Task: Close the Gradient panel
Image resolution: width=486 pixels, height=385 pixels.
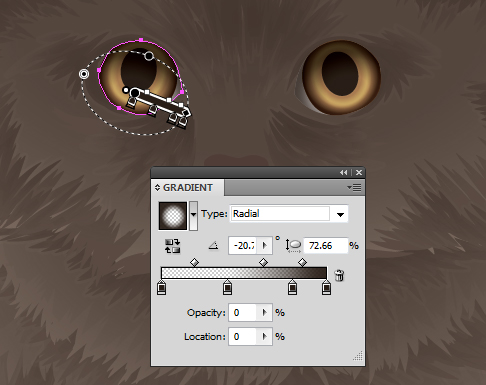Action: click(359, 172)
